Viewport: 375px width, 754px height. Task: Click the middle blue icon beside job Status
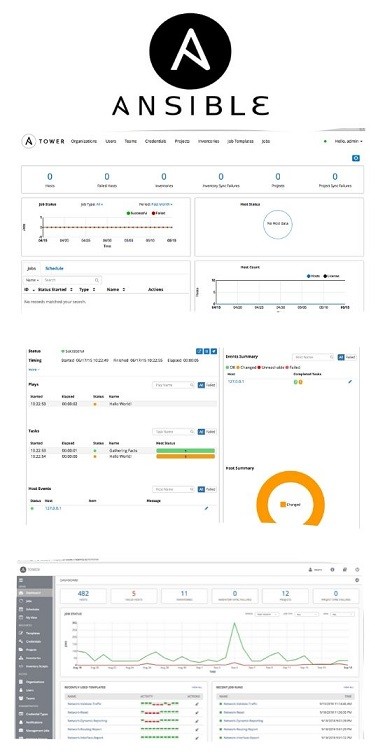tap(206, 351)
